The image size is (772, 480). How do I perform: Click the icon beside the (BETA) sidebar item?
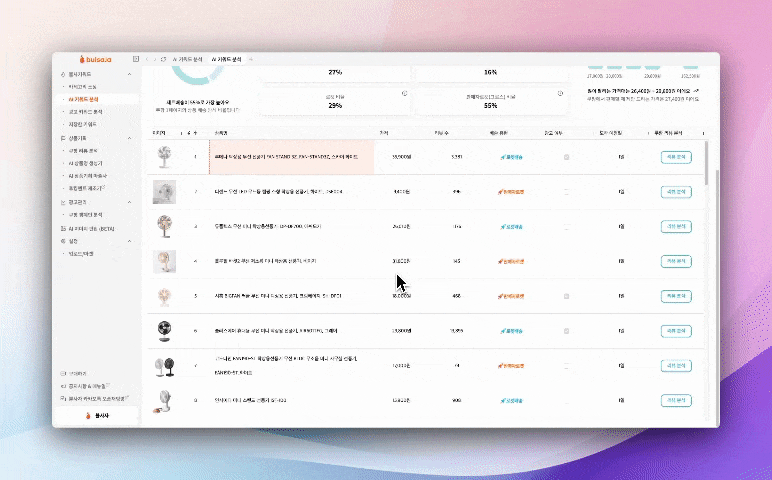63,228
